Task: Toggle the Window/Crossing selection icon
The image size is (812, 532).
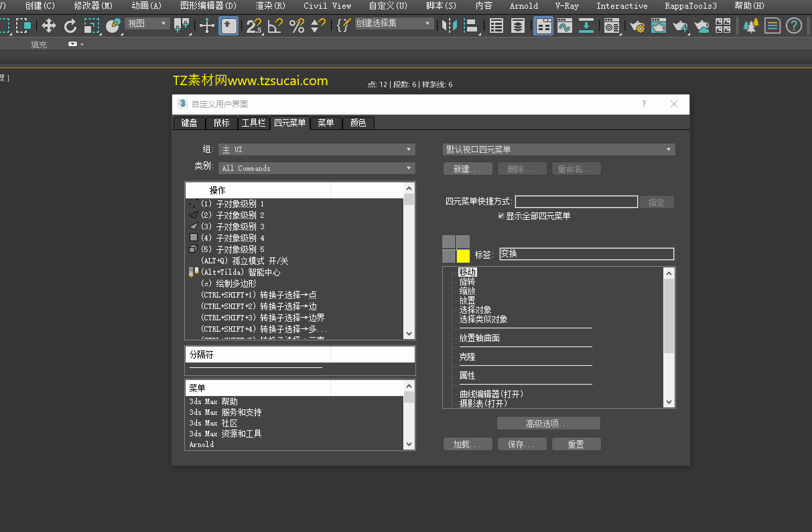Action: pos(24,26)
